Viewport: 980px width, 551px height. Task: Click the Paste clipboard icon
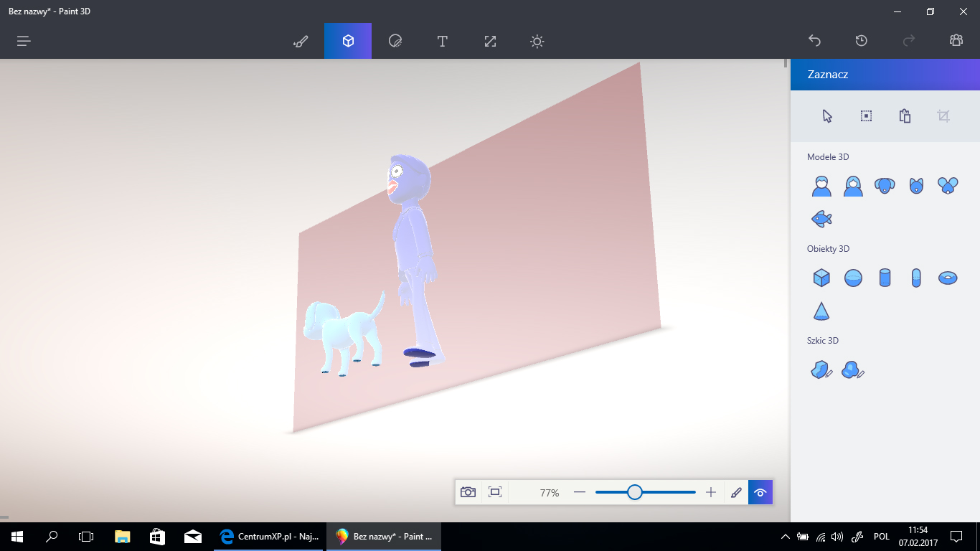(905, 116)
